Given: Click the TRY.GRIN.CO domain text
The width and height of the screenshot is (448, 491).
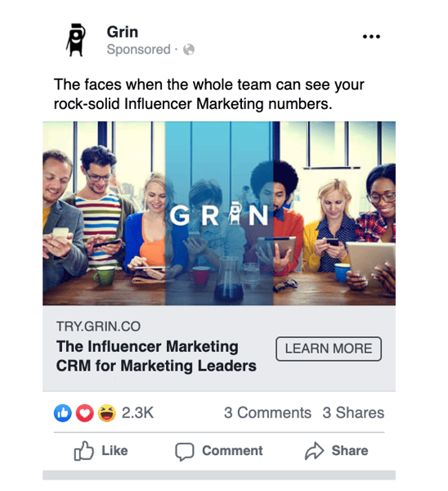Looking at the screenshot, I should point(98,327).
